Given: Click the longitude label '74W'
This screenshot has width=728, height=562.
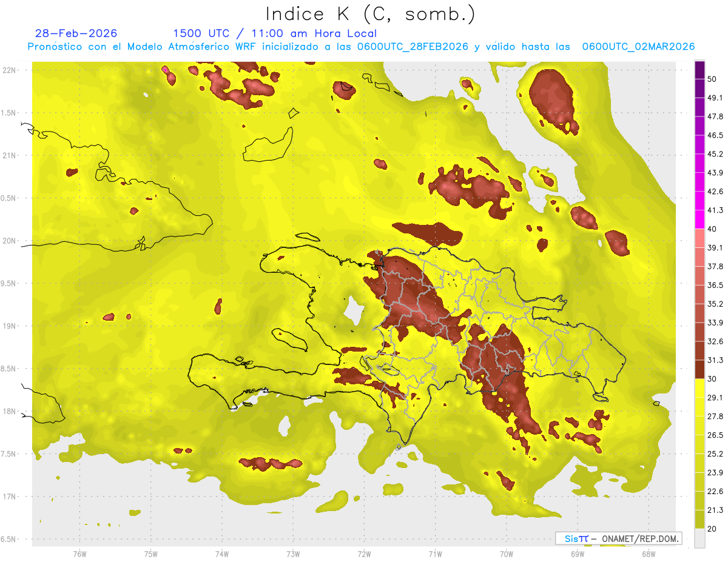Looking at the screenshot, I should [x=222, y=554].
